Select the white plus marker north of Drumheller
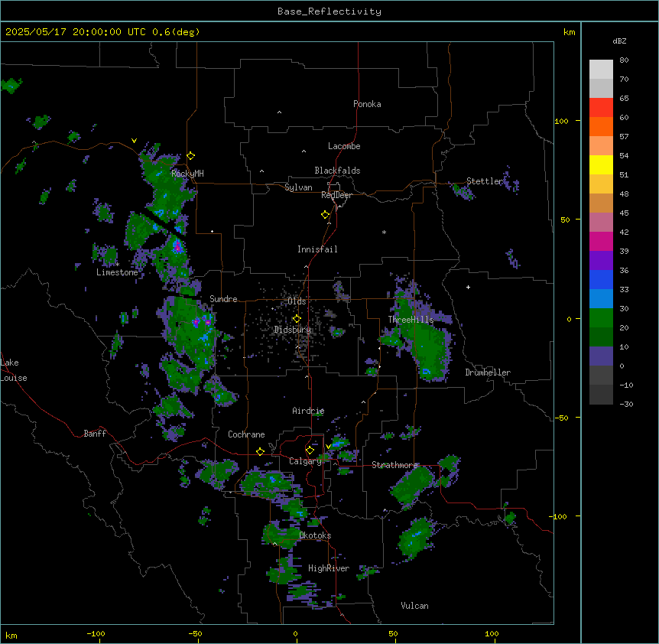Screen dimensions: 659x644 click(x=468, y=287)
